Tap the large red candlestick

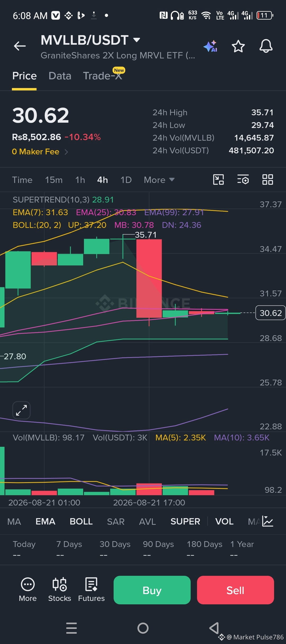[x=149, y=278]
